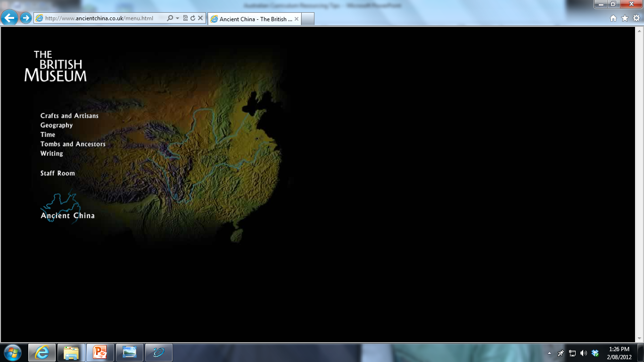This screenshot has width=644, height=362.
Task: Select the Ancient China browser tab
Action: [x=252, y=19]
